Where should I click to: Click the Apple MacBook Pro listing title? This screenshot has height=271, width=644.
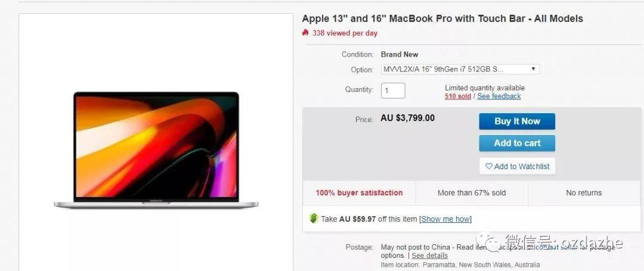coord(442,18)
